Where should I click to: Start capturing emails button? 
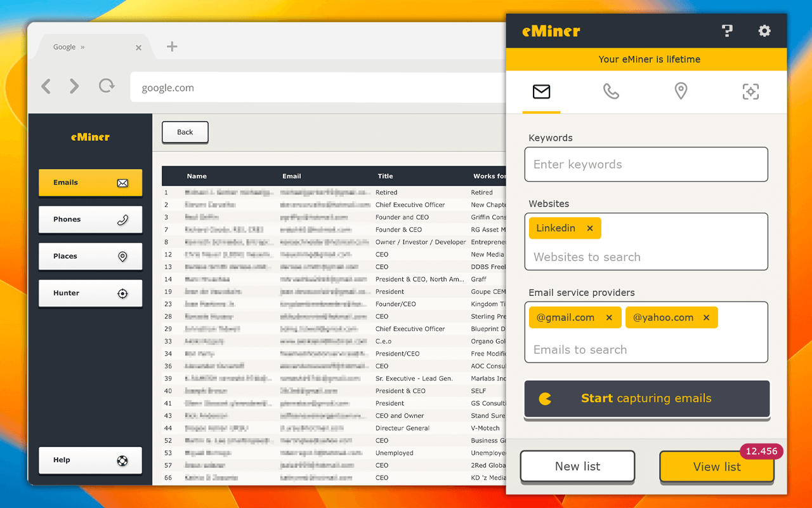(x=646, y=399)
